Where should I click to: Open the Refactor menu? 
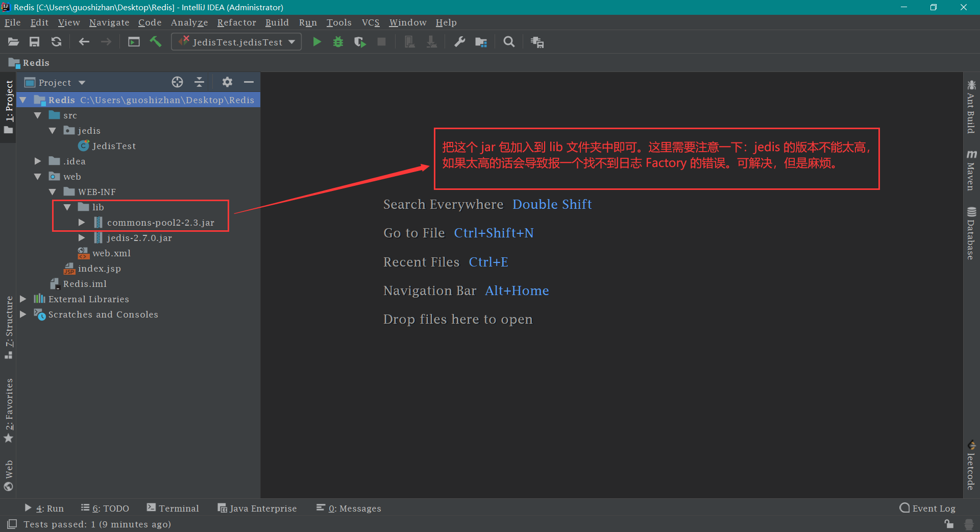[x=236, y=22]
